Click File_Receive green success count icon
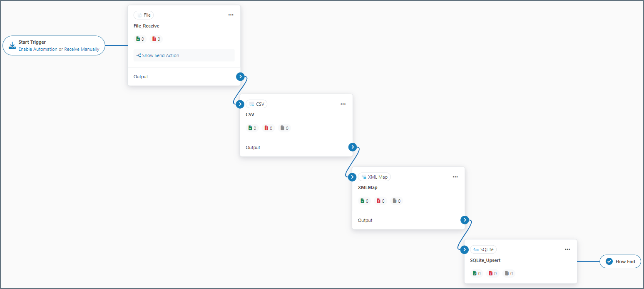Screen dimensions: 644x289 coord(138,39)
